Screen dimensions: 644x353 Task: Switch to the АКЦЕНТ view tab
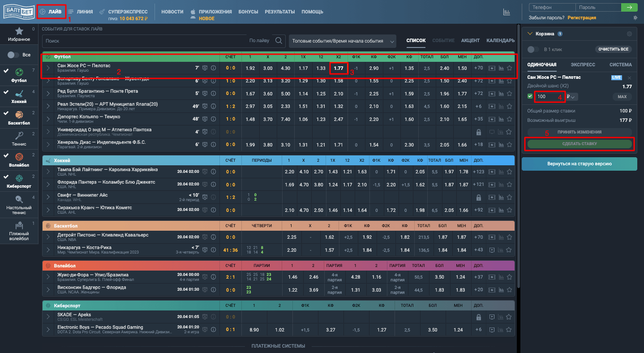coord(470,41)
